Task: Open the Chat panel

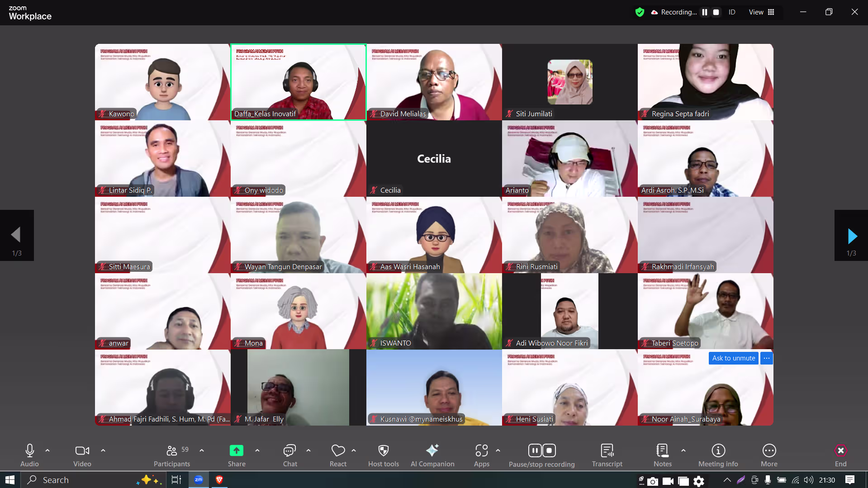Action: point(289,455)
